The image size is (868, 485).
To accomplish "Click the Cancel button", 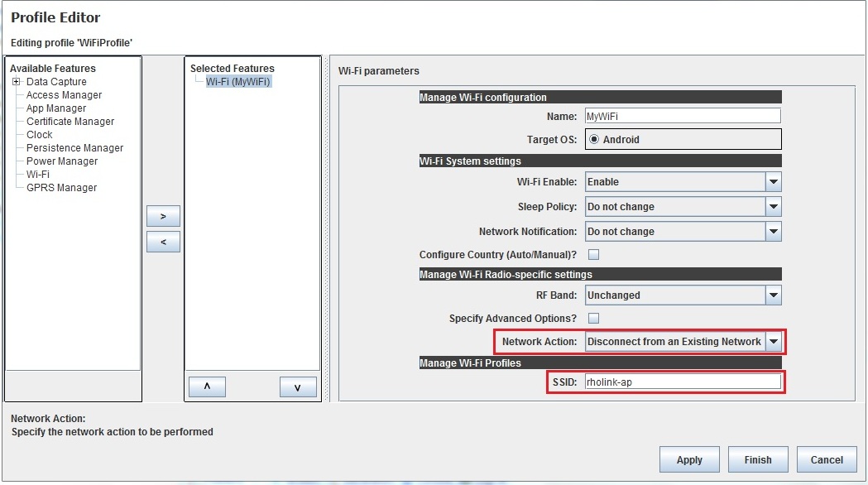I will point(827,459).
